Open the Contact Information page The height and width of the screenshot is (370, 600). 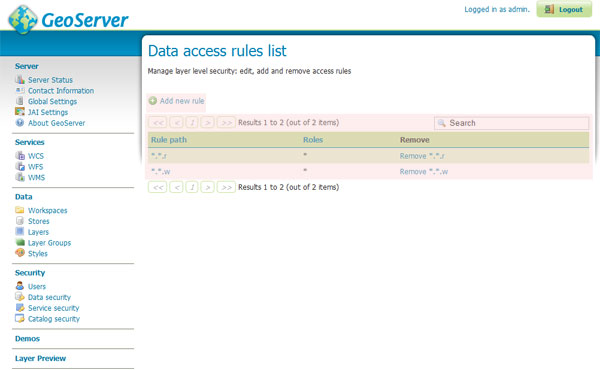[61, 91]
